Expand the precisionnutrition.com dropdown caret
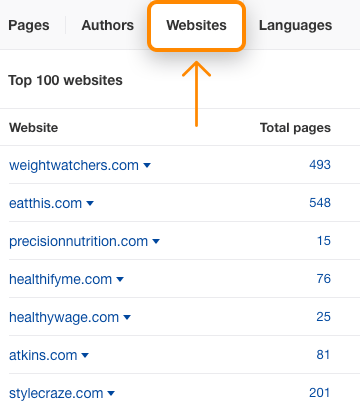This screenshot has width=360, height=408. 156,241
